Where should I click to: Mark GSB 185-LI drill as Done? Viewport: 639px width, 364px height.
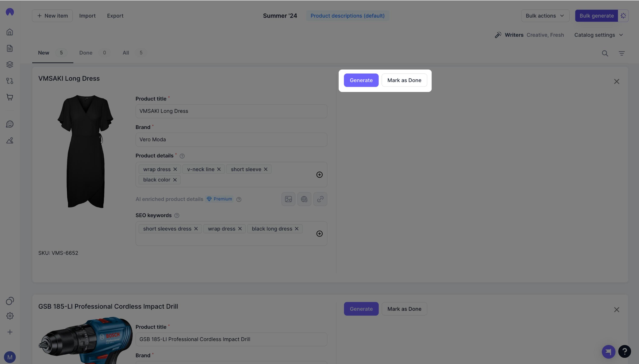coord(404,309)
